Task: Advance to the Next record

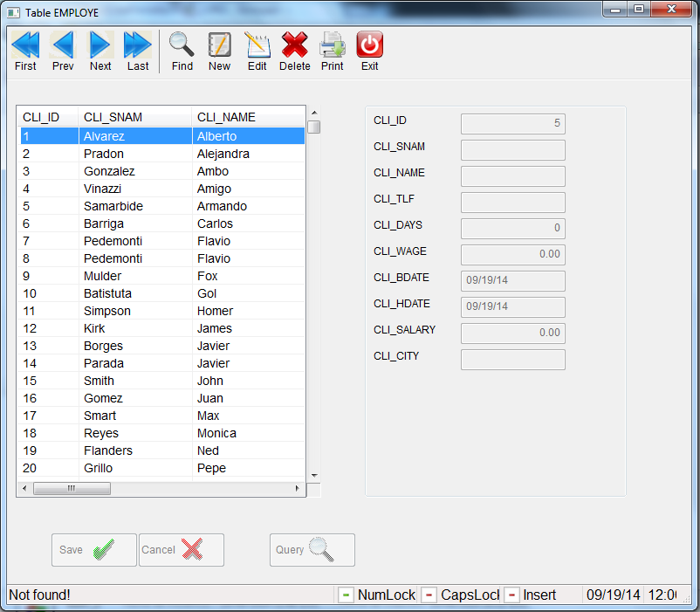Action: pos(100,50)
